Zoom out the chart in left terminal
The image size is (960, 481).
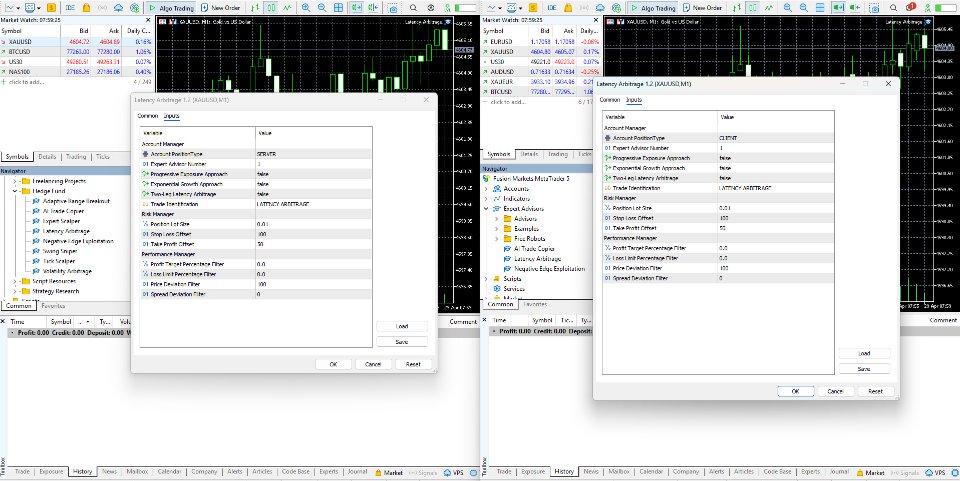point(321,8)
